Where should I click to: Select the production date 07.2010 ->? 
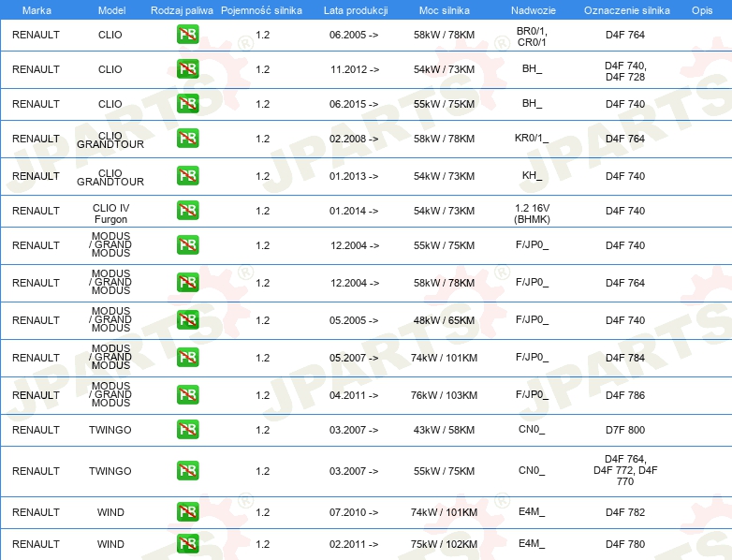point(354,512)
